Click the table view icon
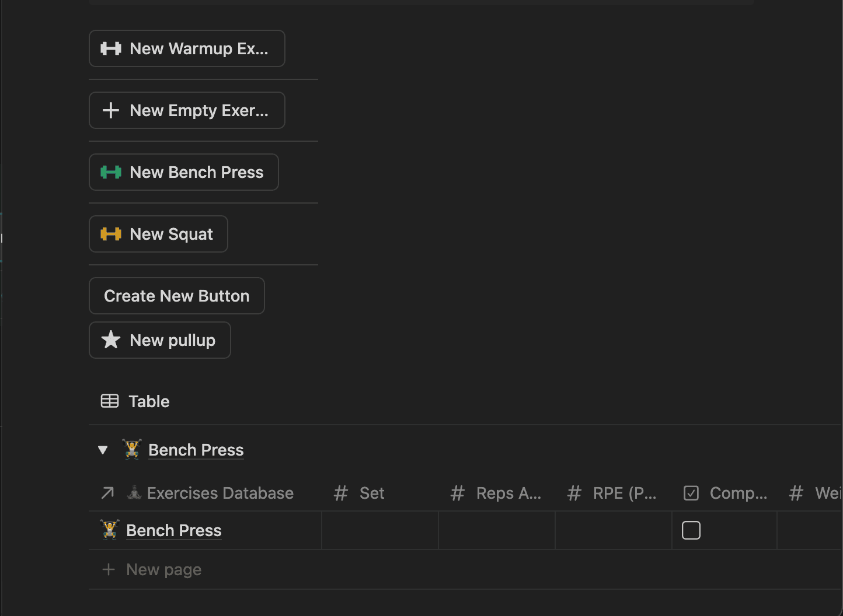This screenshot has width=843, height=616. (110, 401)
